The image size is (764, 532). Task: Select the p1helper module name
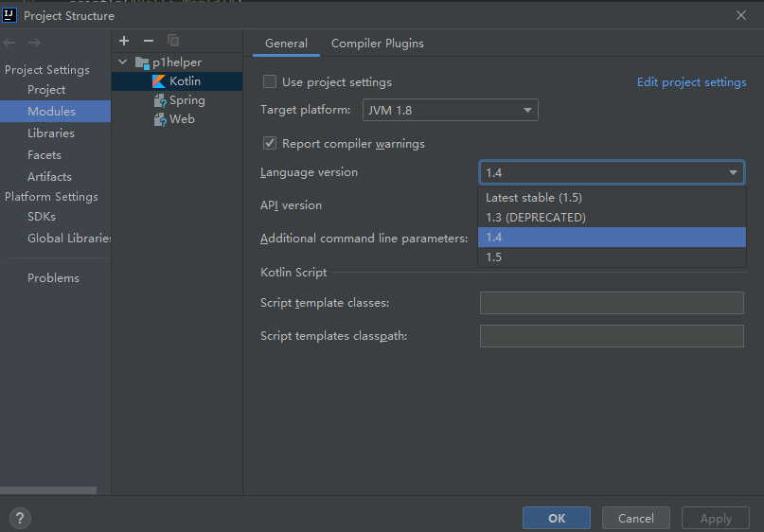click(x=177, y=62)
